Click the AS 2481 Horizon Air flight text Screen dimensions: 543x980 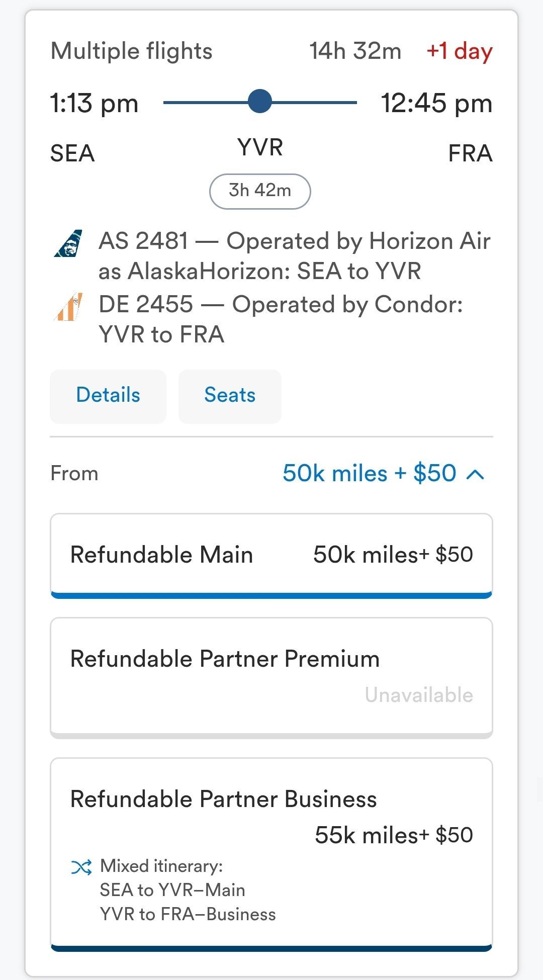coord(295,256)
